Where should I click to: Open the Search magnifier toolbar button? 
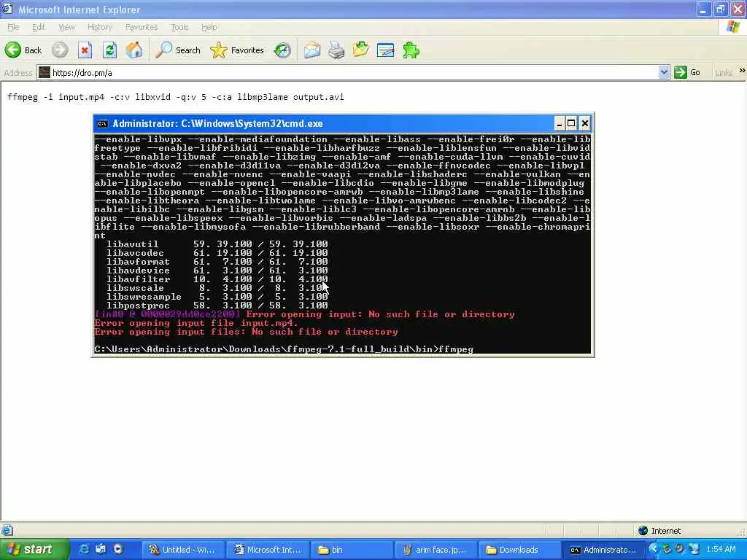[178, 50]
